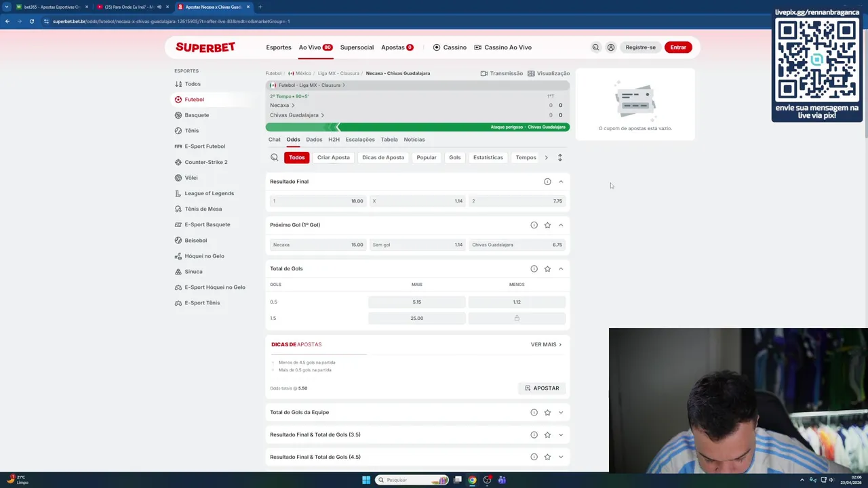
Task: Open Chrome from the Windows taskbar
Action: [472, 480]
